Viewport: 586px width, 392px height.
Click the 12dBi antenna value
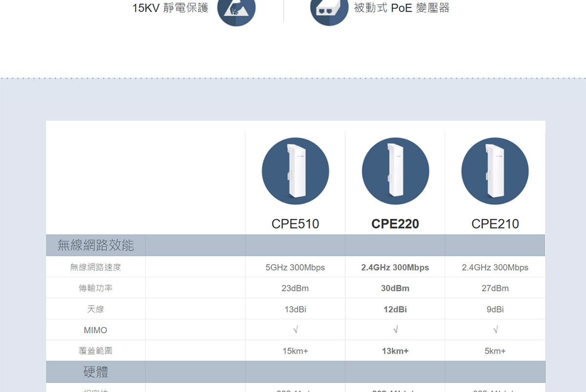[395, 309]
